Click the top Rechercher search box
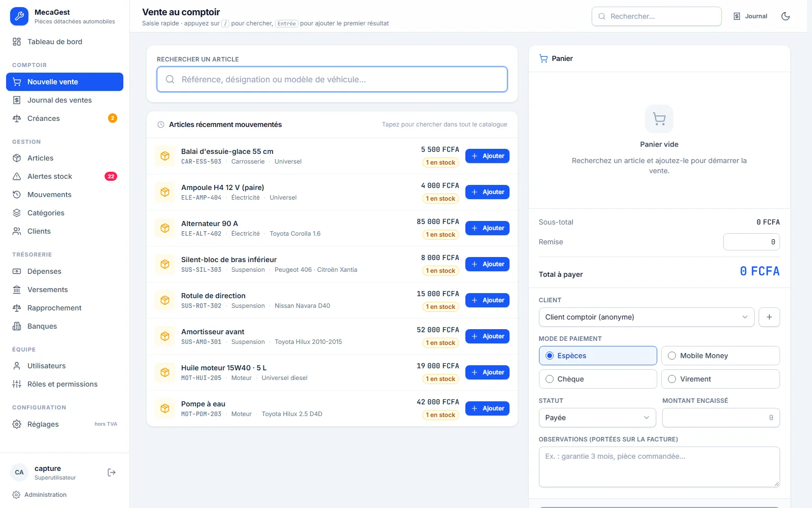This screenshot has height=508, width=812. coord(657,16)
